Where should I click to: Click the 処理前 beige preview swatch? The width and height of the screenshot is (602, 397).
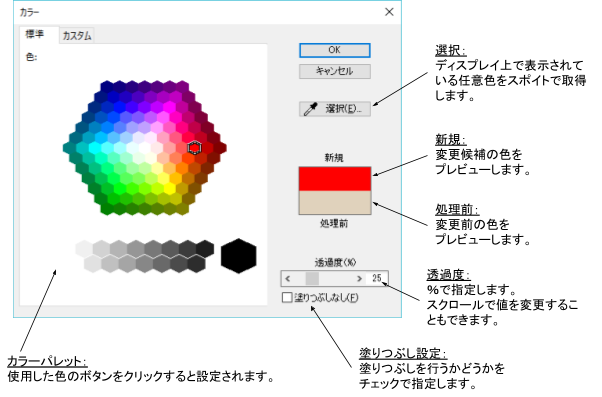point(335,202)
